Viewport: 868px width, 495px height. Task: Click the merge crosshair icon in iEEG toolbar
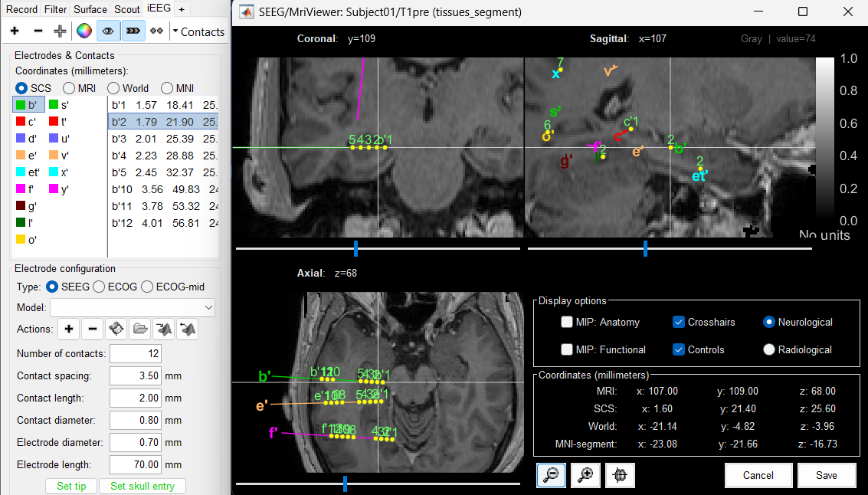click(x=60, y=31)
